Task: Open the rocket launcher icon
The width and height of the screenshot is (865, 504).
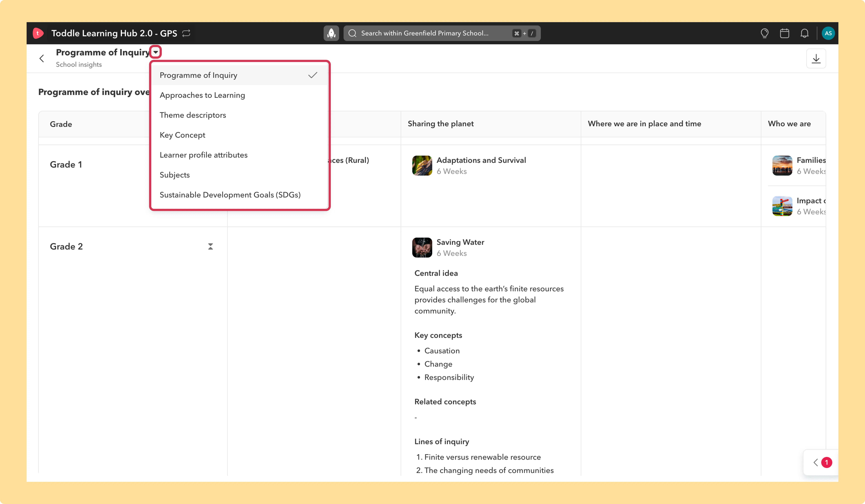Action: pos(331,33)
